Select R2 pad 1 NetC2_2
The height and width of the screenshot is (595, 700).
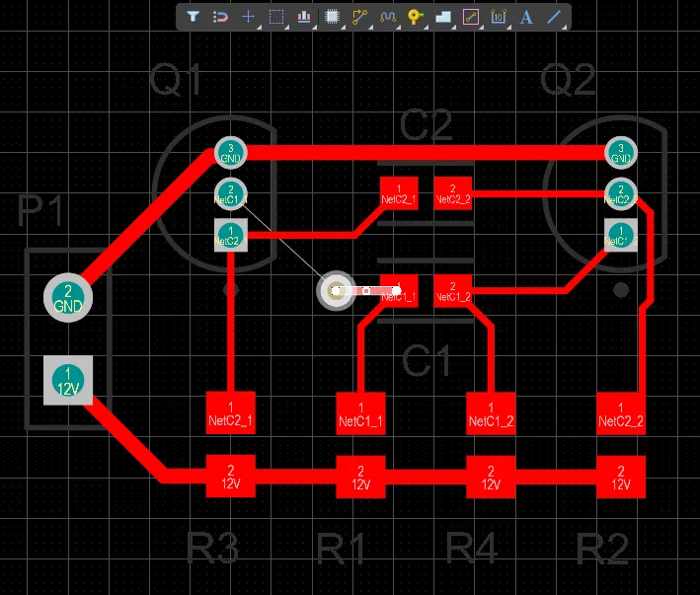pos(621,413)
